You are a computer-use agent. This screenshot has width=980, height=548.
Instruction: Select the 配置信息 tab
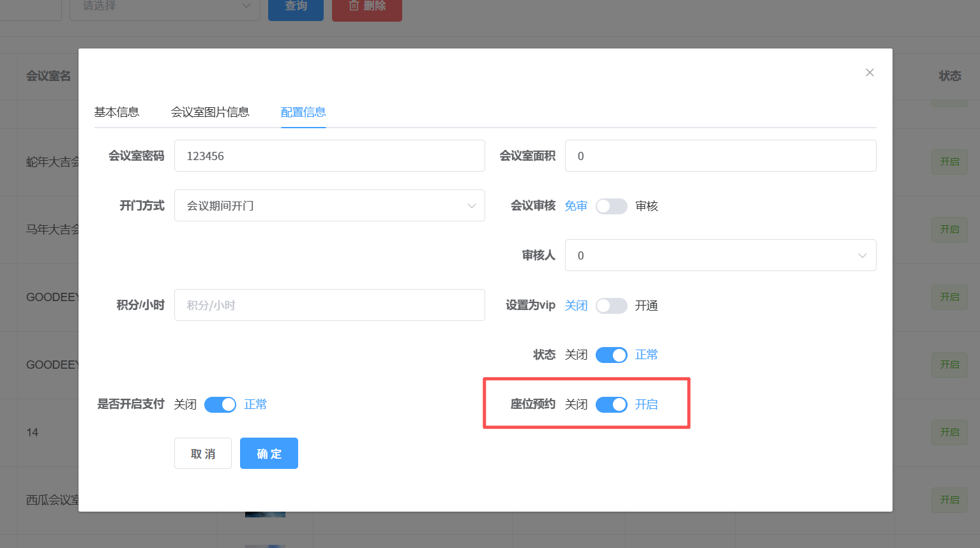[303, 112]
